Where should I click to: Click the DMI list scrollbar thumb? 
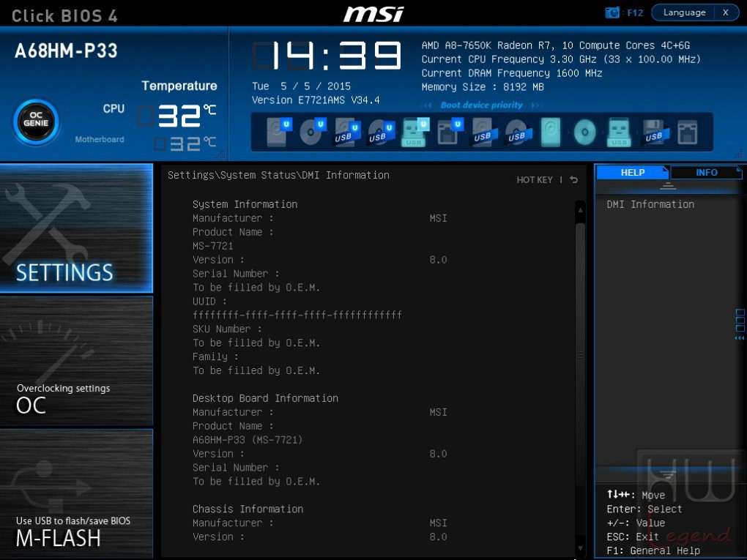tap(580, 355)
